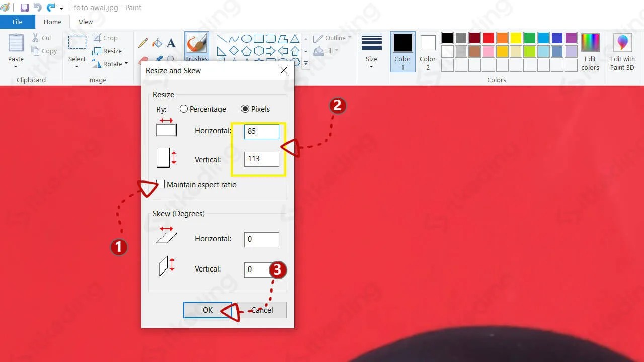Click the Brushes tool
Viewport: 644px width, 362px height.
[197, 47]
